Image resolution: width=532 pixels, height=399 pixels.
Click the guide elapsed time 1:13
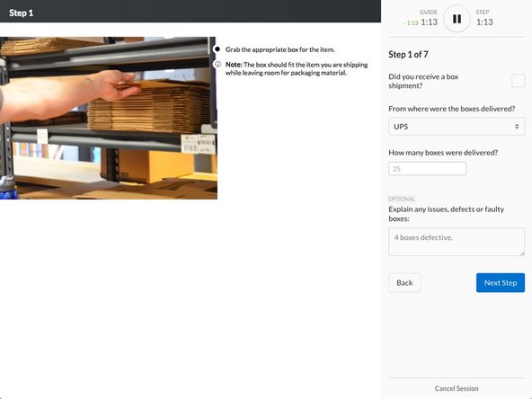[429, 22]
